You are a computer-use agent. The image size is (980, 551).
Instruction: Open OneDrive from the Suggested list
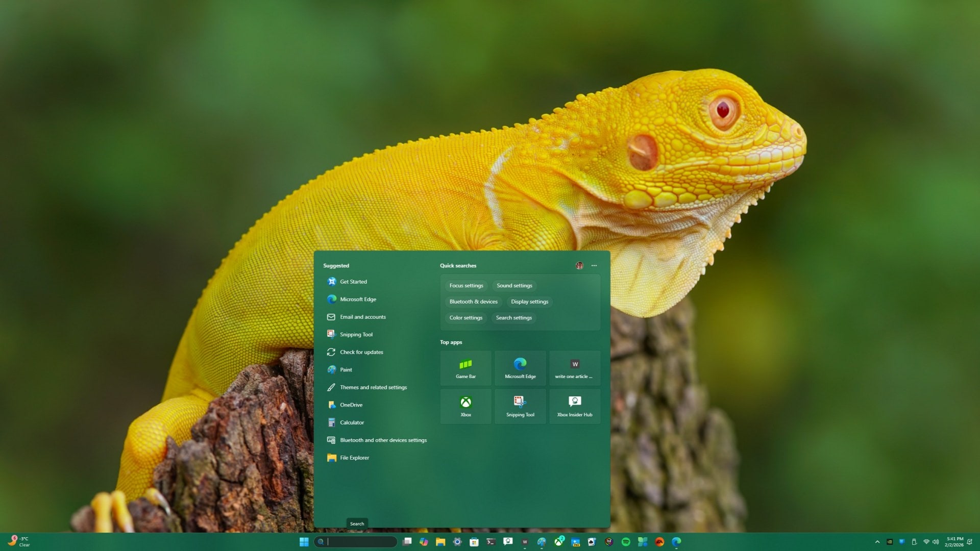point(351,405)
